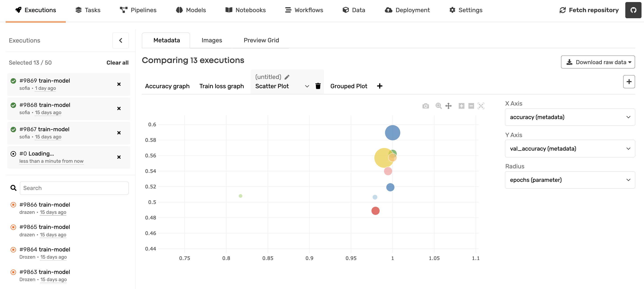Click the autoscale plot icon
644x289 pixels.
[481, 106]
